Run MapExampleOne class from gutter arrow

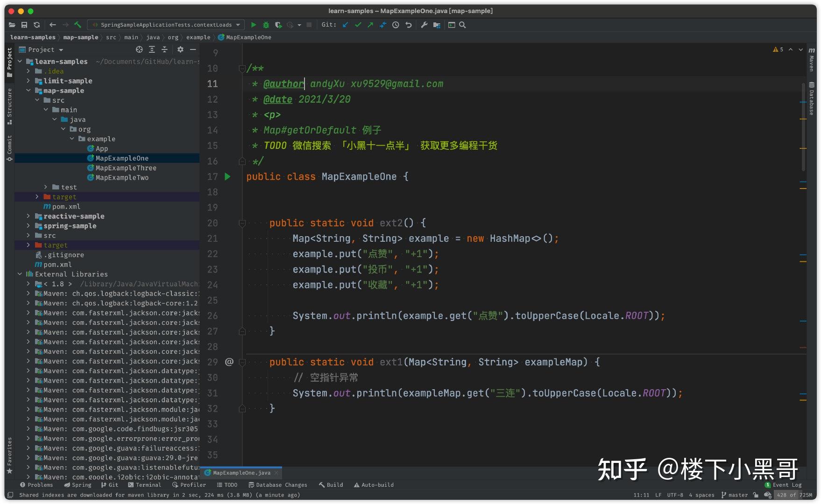tap(227, 176)
